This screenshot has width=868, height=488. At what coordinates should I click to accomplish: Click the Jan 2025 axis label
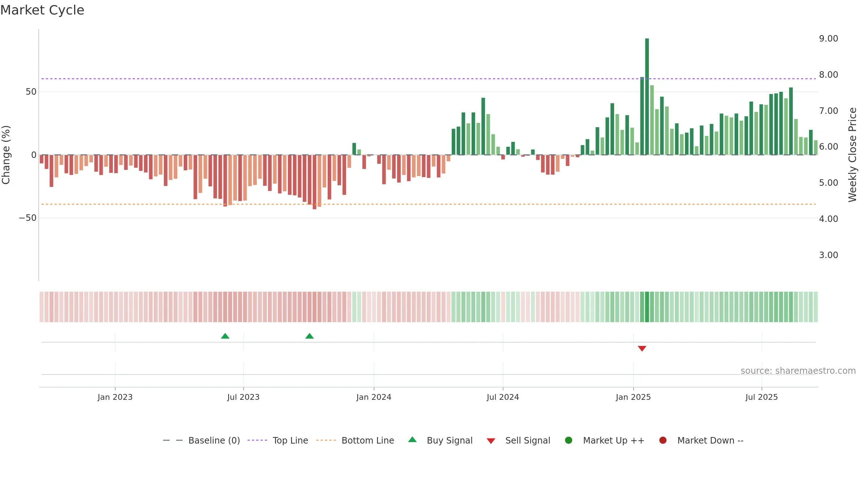(x=633, y=397)
